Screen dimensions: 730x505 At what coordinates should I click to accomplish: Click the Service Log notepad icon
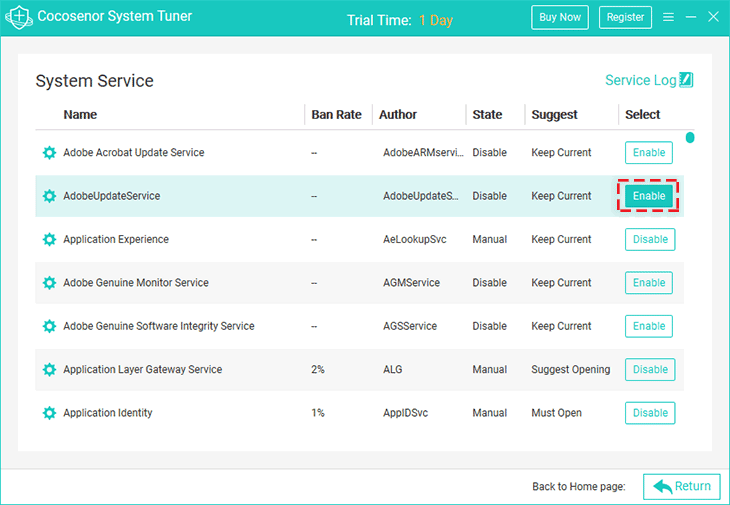point(686,80)
